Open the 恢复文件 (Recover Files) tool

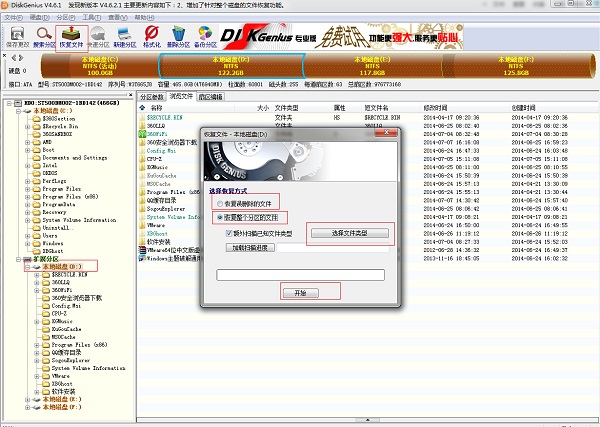click(71, 38)
